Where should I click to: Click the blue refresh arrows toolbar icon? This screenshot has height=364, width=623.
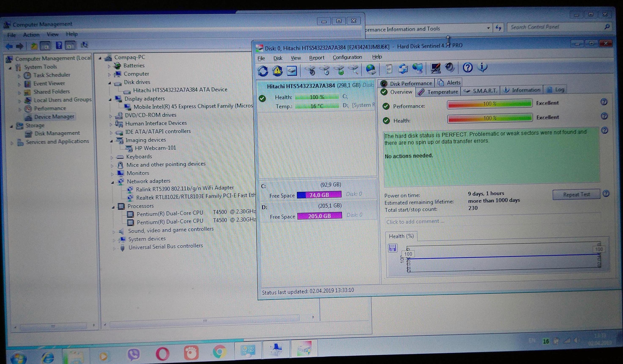coord(263,71)
